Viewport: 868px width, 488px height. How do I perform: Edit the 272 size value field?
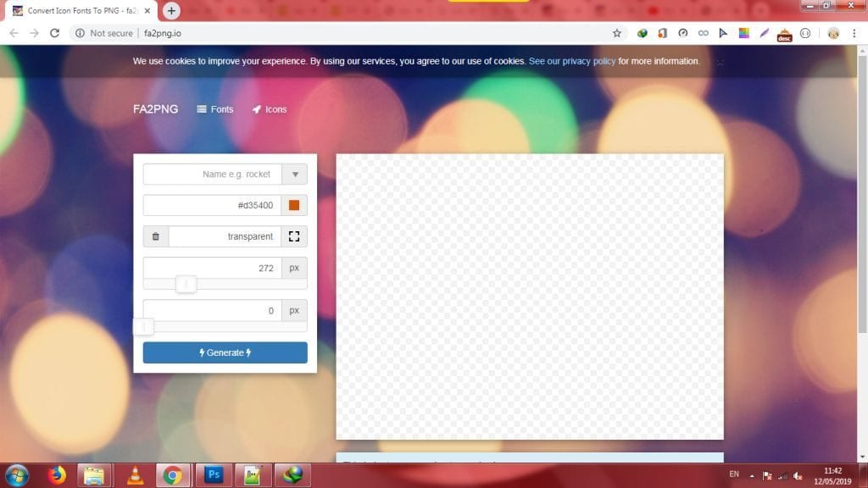click(213, 268)
